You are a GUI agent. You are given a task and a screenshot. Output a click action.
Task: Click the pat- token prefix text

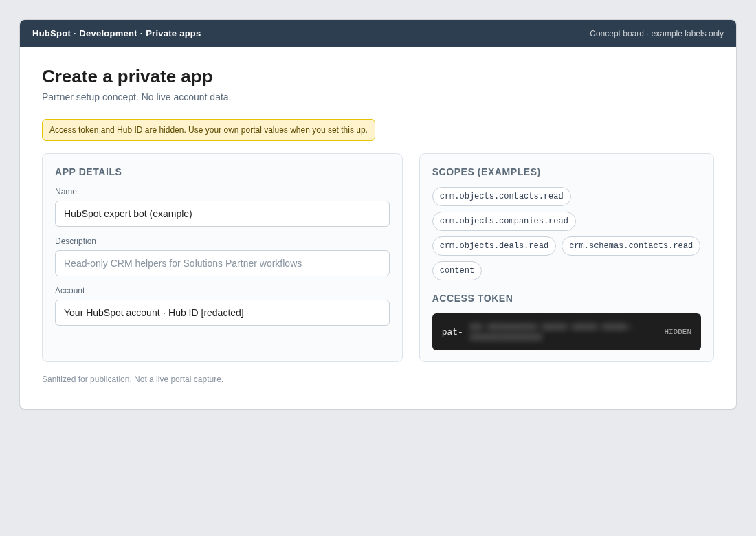[x=452, y=332]
